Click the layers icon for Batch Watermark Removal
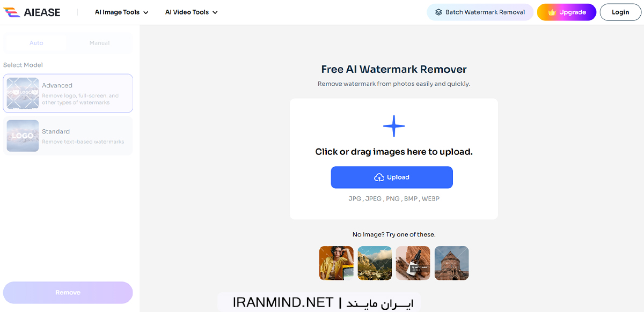The width and height of the screenshot is (644, 312). pos(439,12)
